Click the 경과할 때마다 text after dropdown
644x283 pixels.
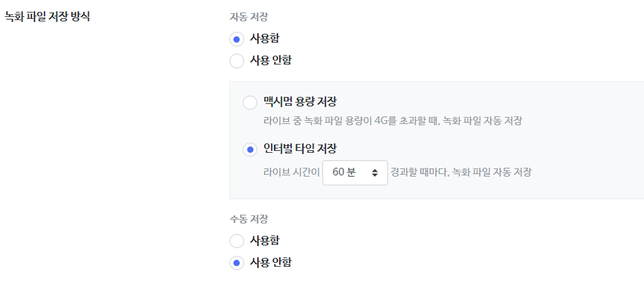pos(460,172)
